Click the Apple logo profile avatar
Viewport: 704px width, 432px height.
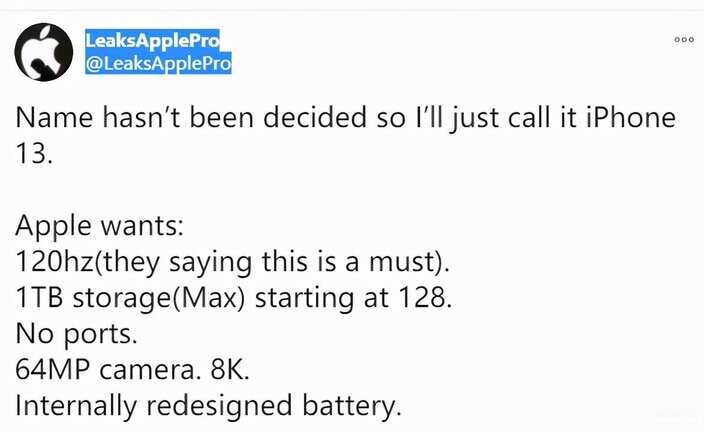pos(44,53)
